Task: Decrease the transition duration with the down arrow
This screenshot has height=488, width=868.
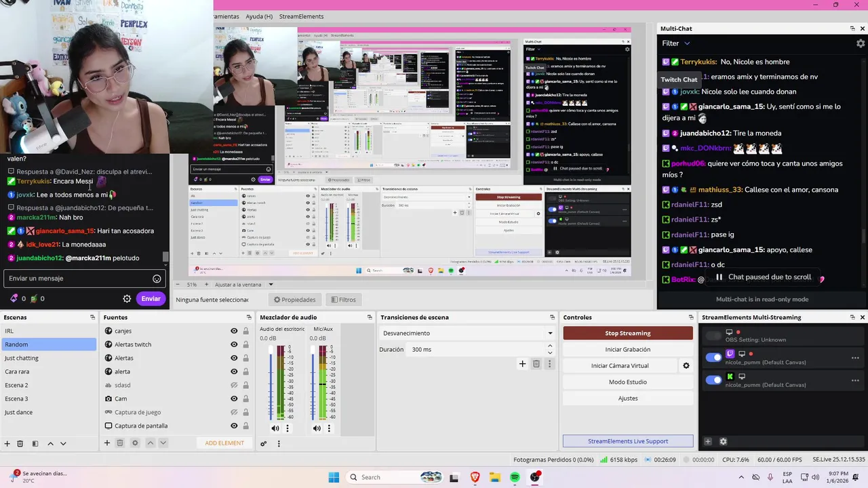Action: pyautogui.click(x=550, y=352)
